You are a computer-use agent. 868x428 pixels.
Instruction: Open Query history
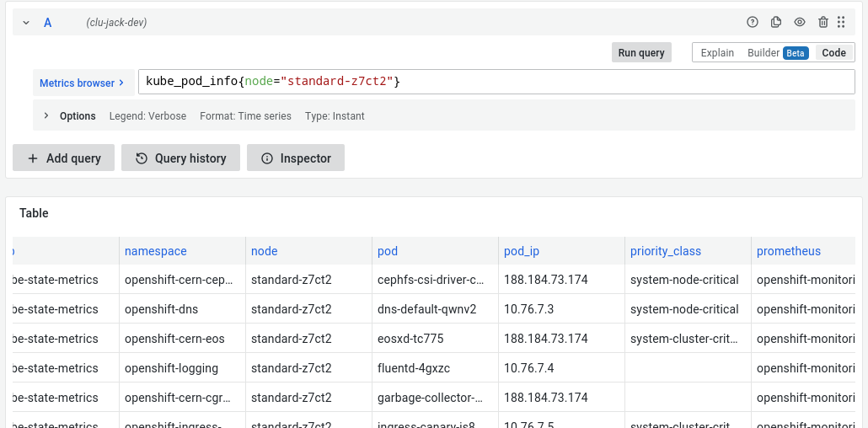[x=180, y=158]
